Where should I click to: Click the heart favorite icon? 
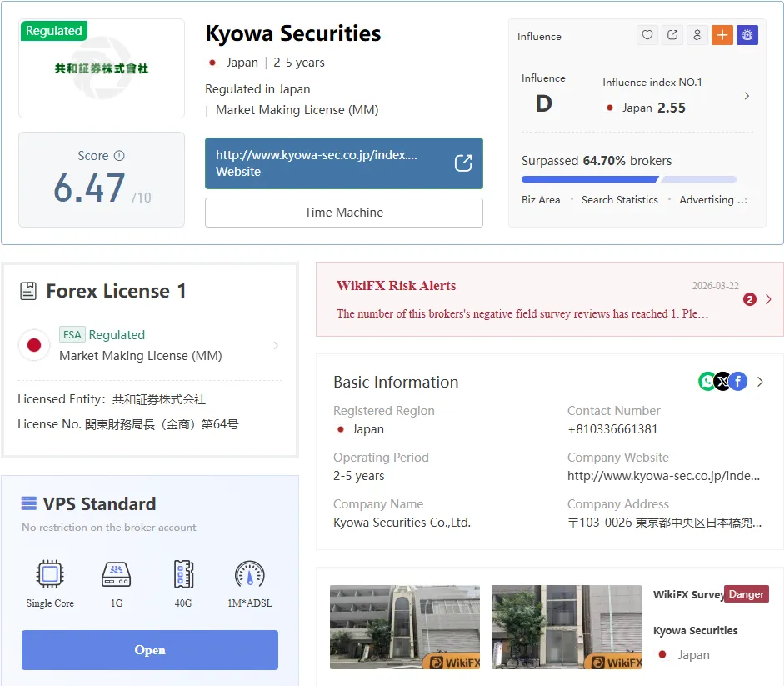(647, 35)
